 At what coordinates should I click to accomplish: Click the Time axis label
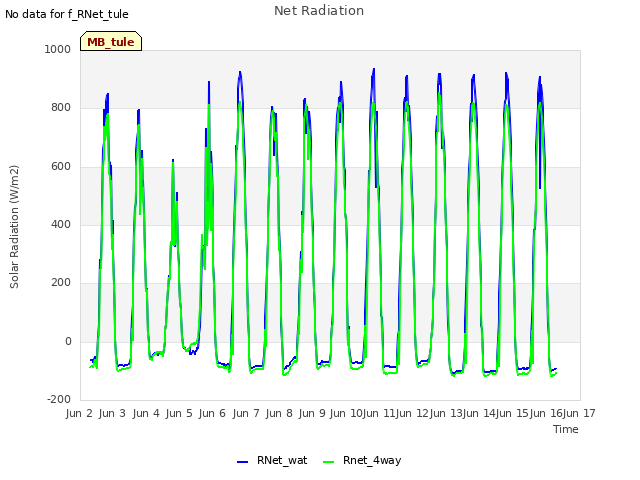coord(566,429)
